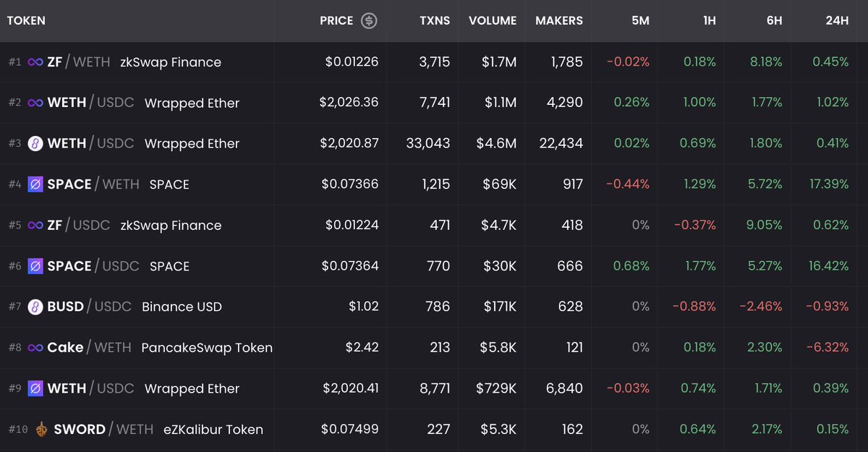Open the ZF/USDC zkSwap Finance pair

pos(434,225)
